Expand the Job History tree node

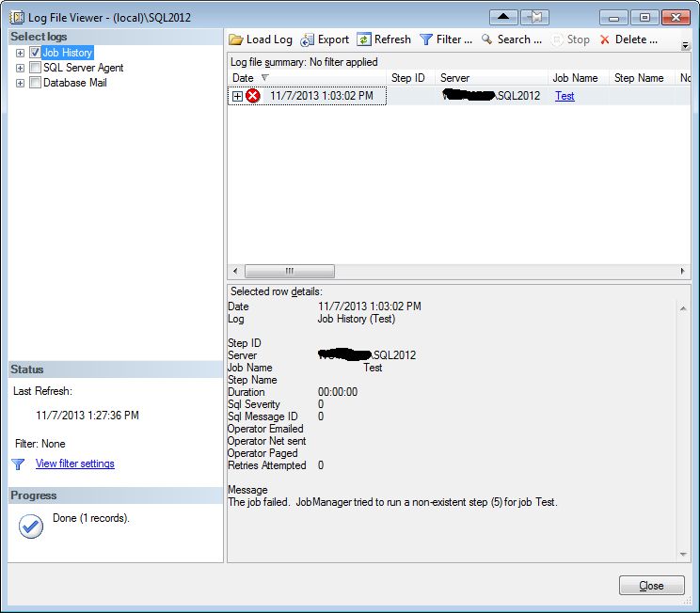pyautogui.click(x=20, y=53)
